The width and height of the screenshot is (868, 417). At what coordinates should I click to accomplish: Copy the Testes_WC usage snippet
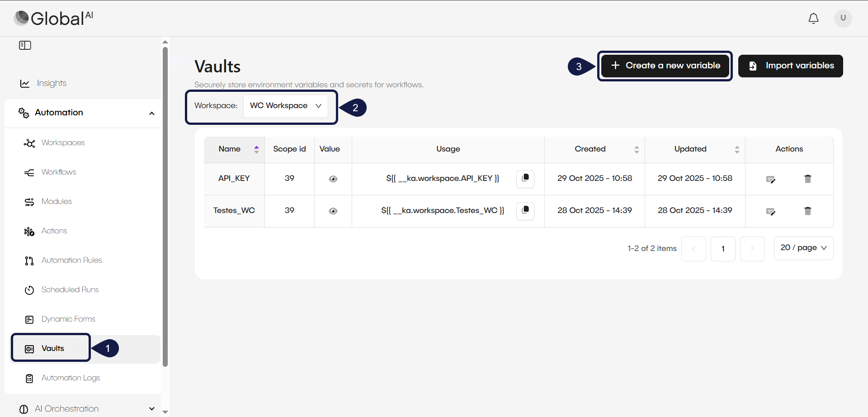(x=525, y=211)
